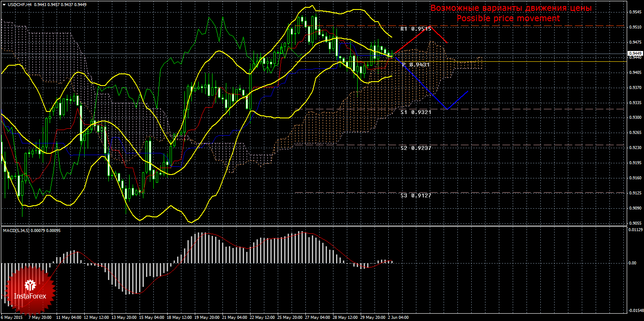Click the MACD zero level 0.00 label
The height and width of the screenshot is (321, 644).
point(632,263)
